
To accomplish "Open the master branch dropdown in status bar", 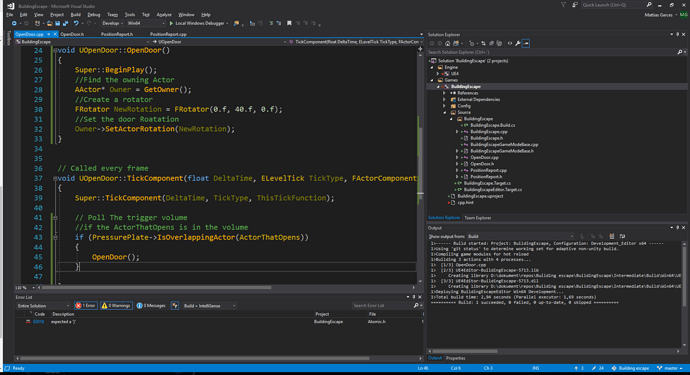I will [x=670, y=368].
